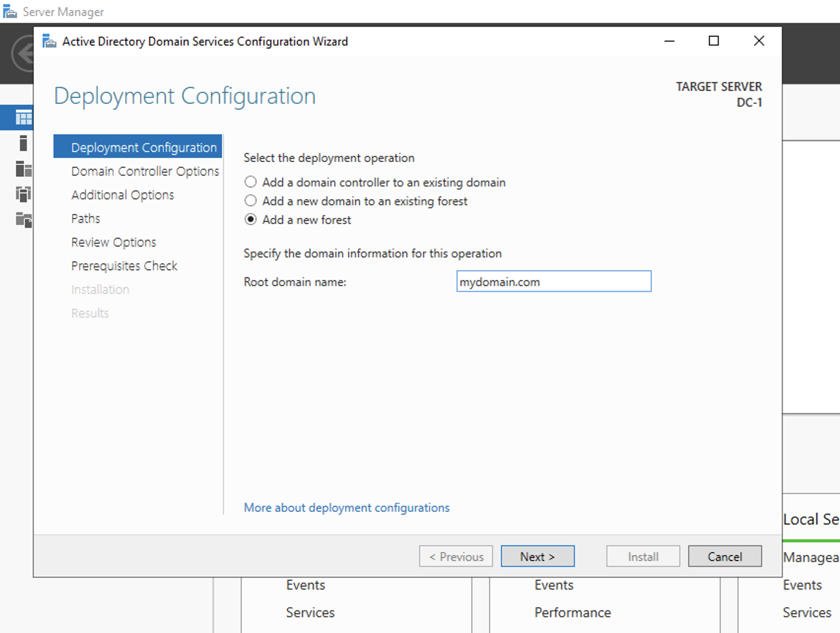Click the < Previous button

456,557
